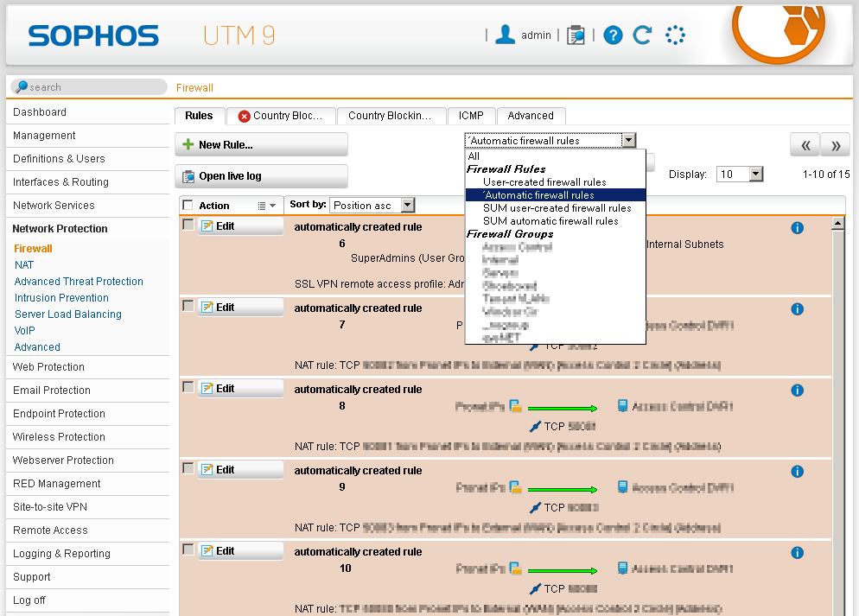859x616 pixels.
Task: Click the source group icon in rule 9
Action: pos(515,486)
